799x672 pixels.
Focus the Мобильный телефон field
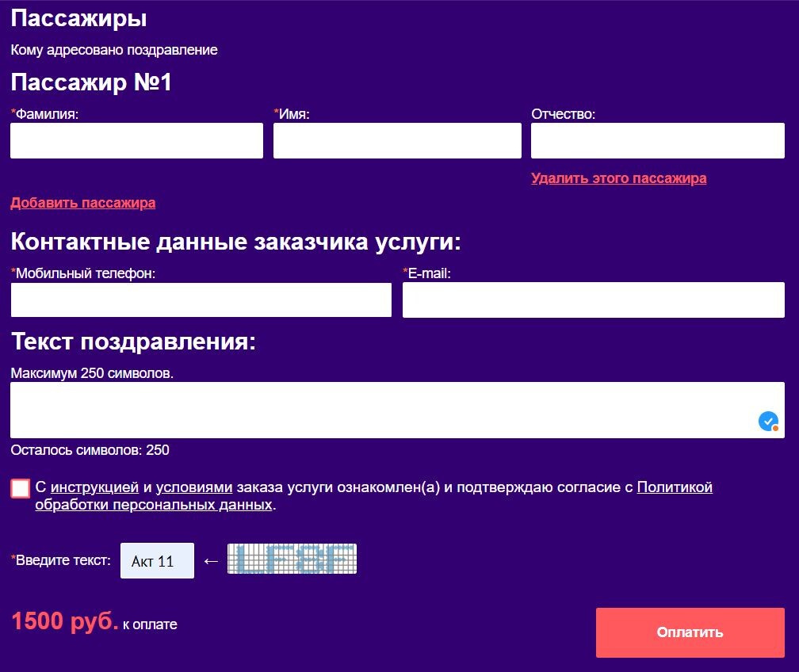[201, 300]
